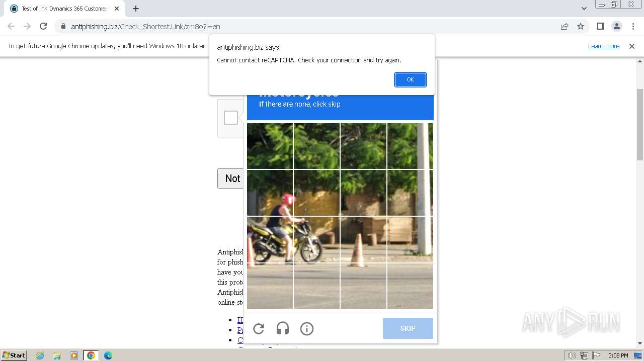
Task: Expand the tab search dropdown
Action: click(584, 9)
